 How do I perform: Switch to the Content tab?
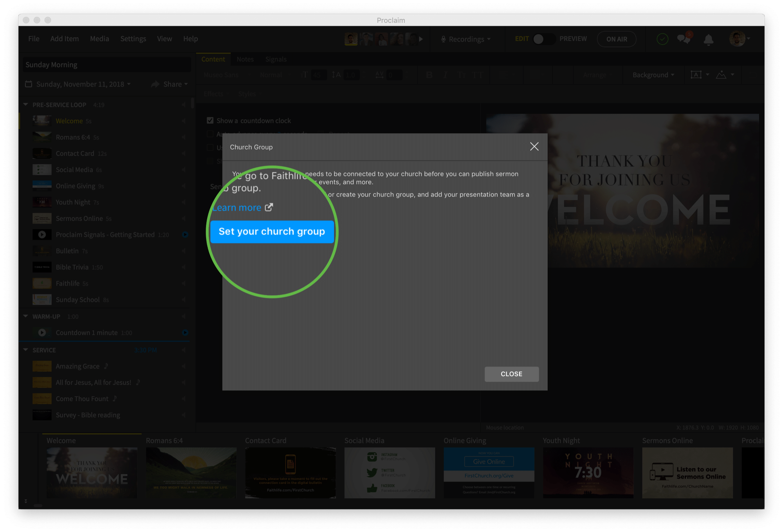pyautogui.click(x=213, y=59)
